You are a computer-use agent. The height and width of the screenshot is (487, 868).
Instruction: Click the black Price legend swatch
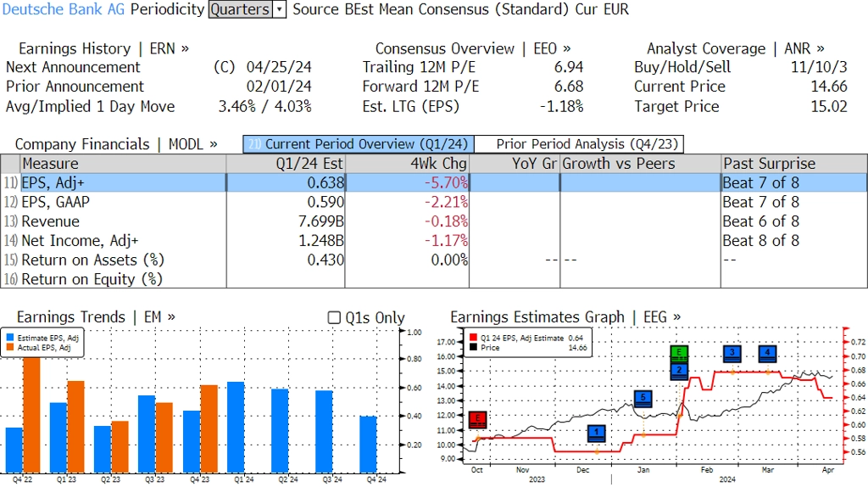click(473, 347)
